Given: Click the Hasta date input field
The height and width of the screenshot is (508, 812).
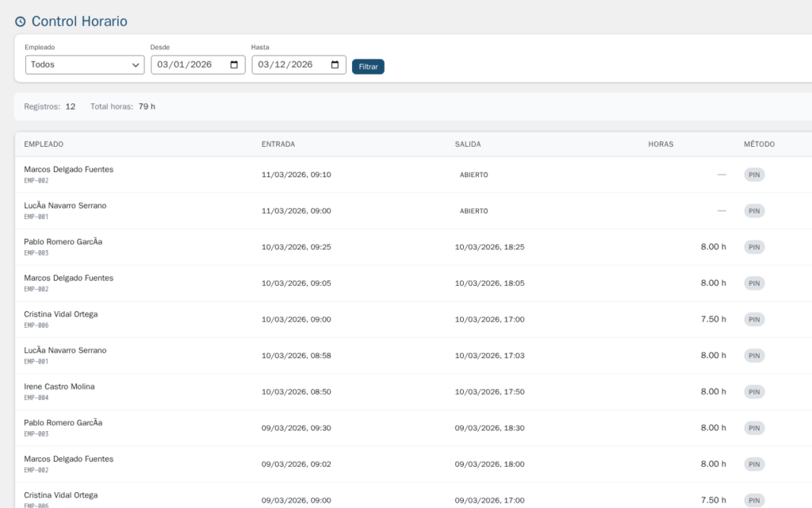Looking at the screenshot, I should point(289,64).
